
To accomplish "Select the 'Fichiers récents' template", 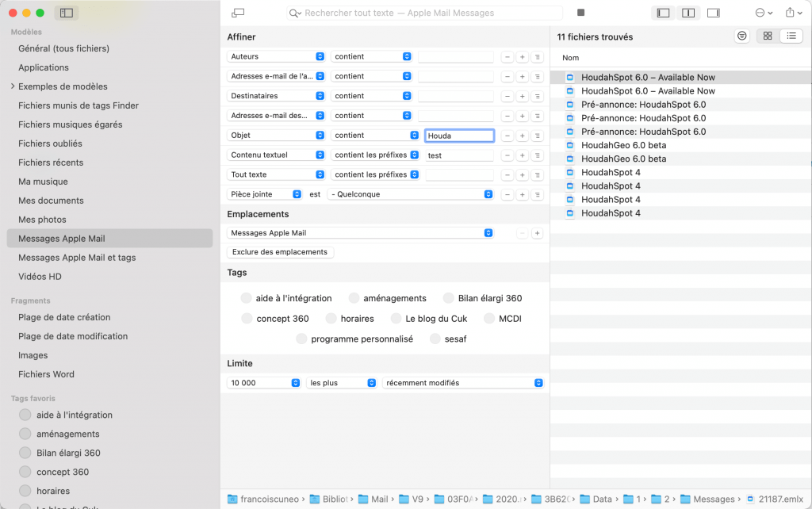I will click(51, 163).
